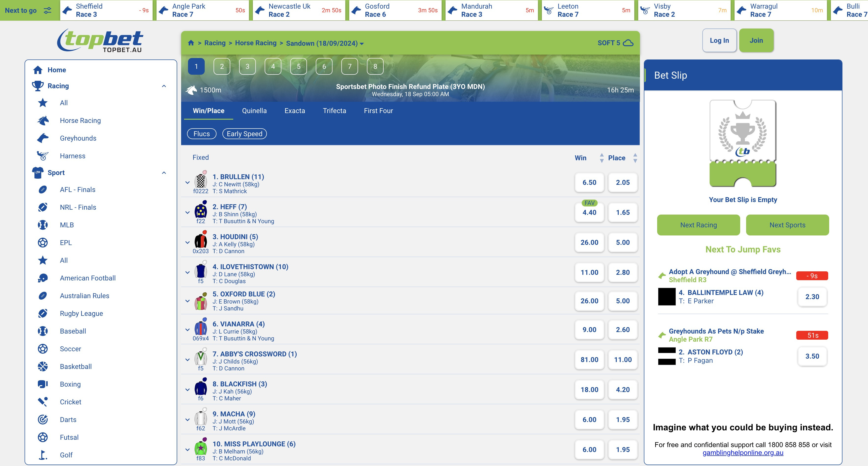Click the star icon beside All under Racing
The height and width of the screenshot is (466, 868).
coord(43,103)
